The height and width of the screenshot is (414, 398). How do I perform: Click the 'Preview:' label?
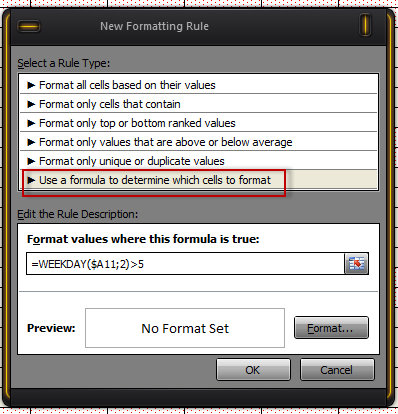point(51,328)
